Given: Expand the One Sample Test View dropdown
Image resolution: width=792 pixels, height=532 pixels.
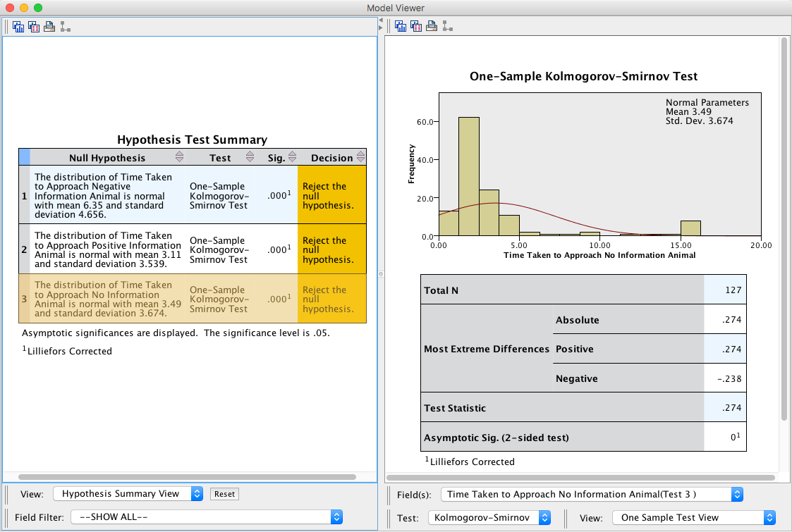Looking at the screenshot, I should coord(693,517).
